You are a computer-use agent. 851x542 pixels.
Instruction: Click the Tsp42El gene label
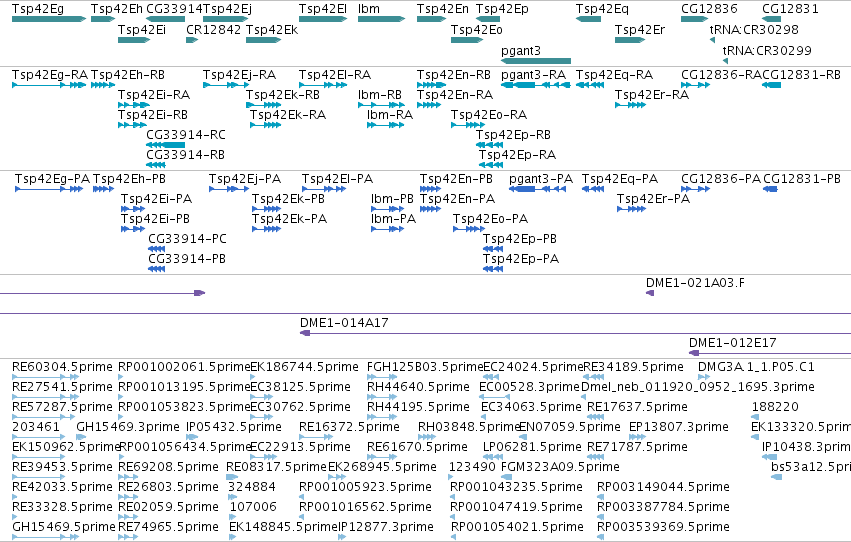click(323, 9)
